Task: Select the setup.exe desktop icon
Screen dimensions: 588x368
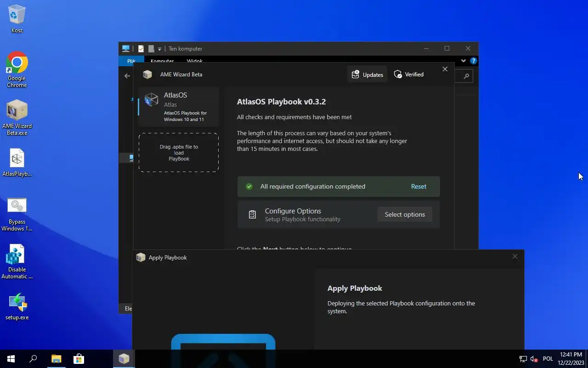Action: 17,306
